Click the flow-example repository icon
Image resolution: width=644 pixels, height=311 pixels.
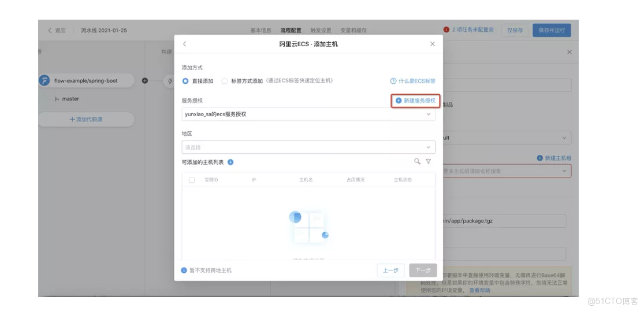(x=44, y=80)
